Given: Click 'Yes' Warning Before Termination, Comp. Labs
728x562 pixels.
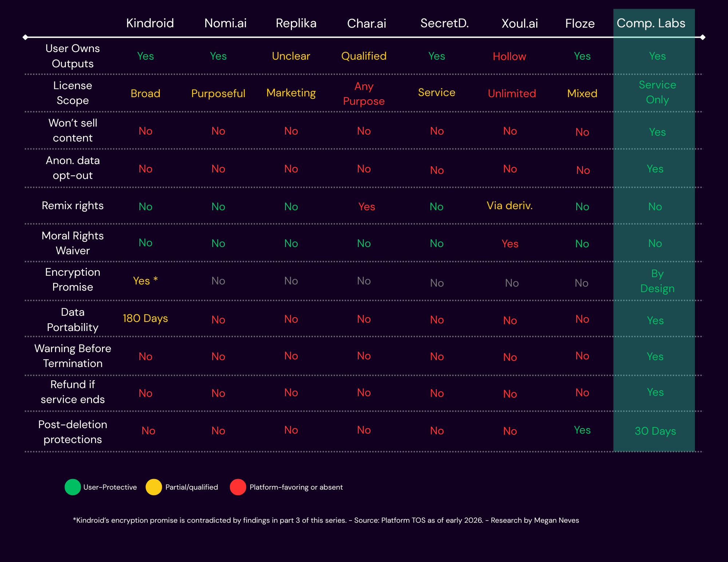Looking at the screenshot, I should point(655,356).
